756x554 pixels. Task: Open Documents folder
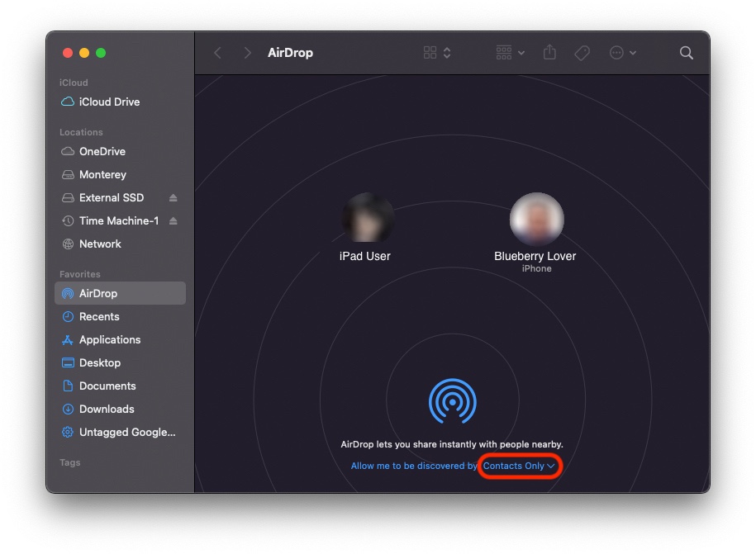click(120, 386)
